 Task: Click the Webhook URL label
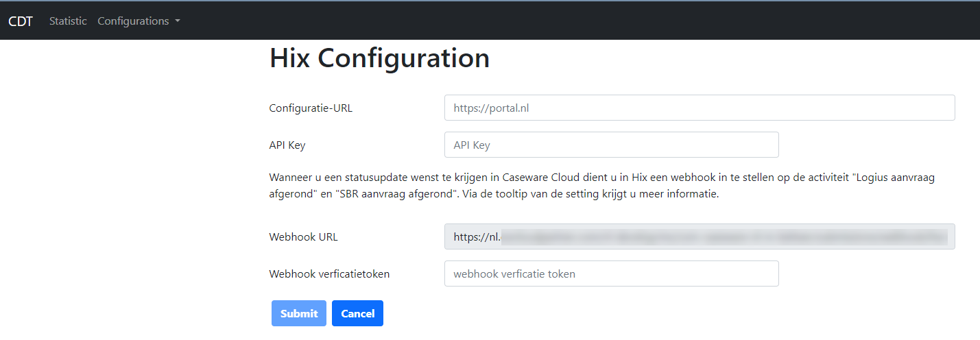[x=304, y=236]
